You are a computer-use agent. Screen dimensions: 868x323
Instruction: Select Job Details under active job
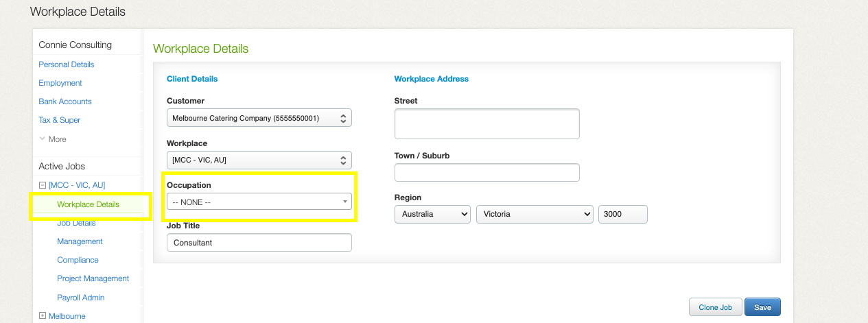coord(76,223)
